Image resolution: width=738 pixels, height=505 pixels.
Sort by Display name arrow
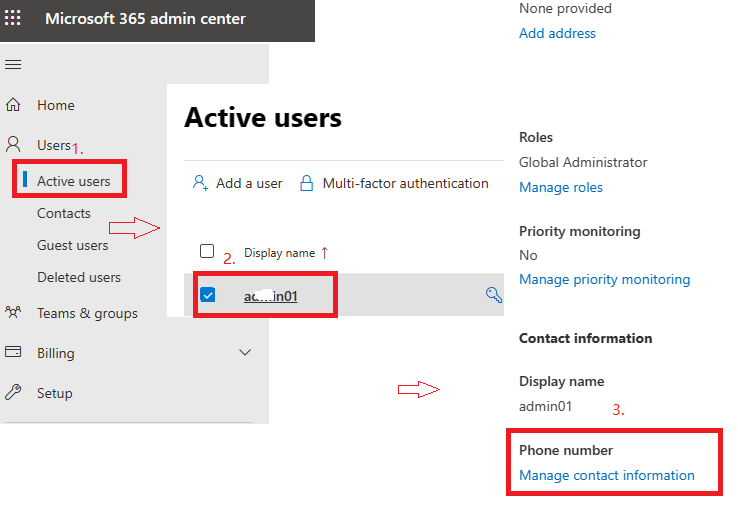pyautogui.click(x=325, y=253)
